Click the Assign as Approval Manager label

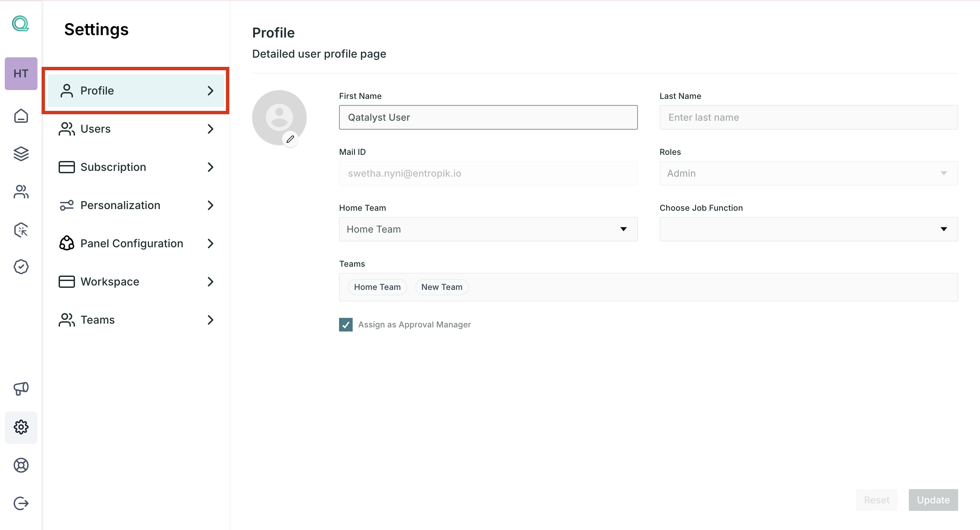pyautogui.click(x=414, y=324)
